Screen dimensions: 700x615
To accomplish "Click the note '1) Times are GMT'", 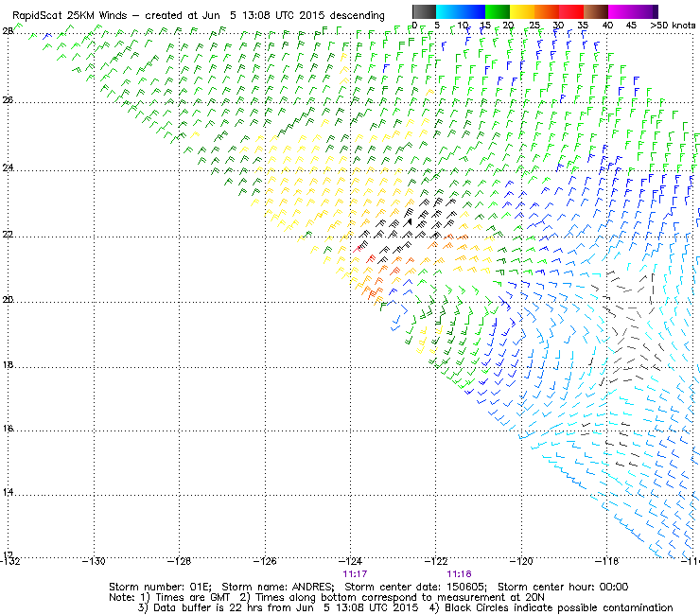I will (185, 598).
